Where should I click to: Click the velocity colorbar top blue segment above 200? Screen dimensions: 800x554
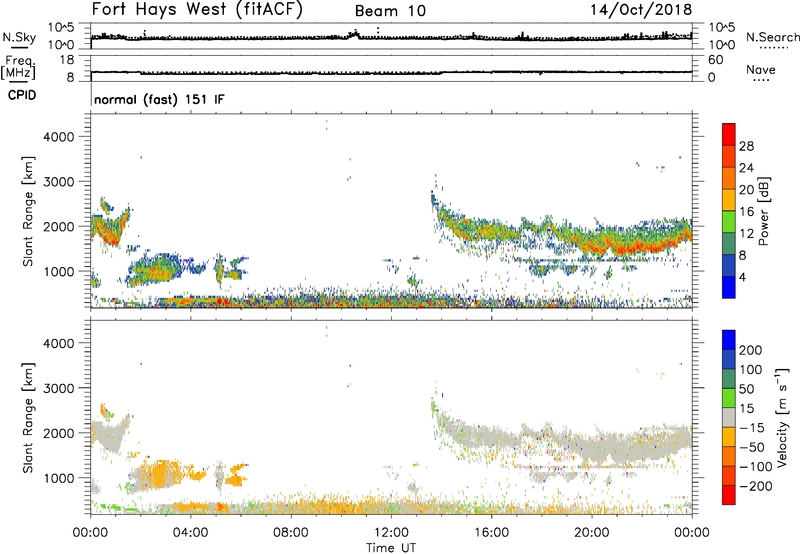coord(729,340)
